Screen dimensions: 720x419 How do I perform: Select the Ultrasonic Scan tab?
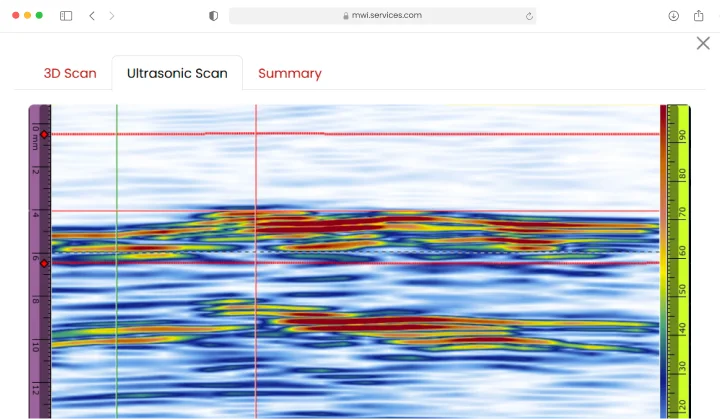point(177,74)
